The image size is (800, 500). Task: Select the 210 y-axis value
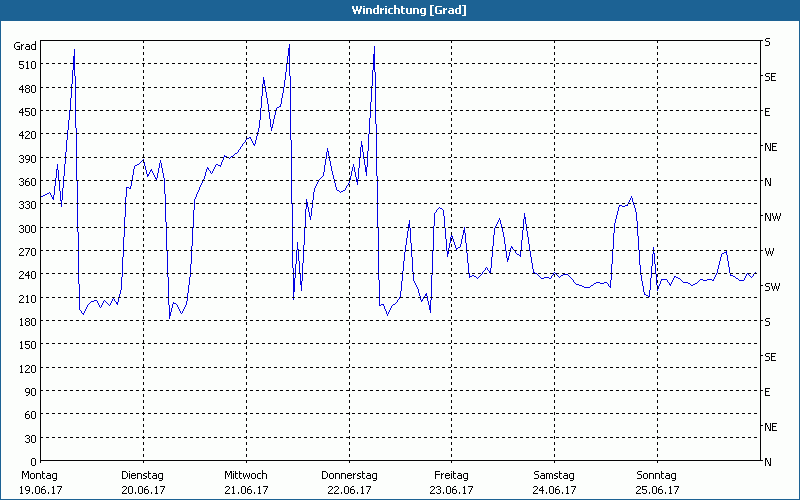click(28, 298)
